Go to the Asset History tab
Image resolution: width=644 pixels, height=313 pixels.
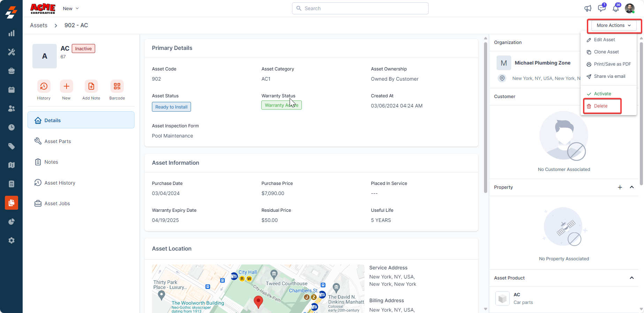[60, 183]
